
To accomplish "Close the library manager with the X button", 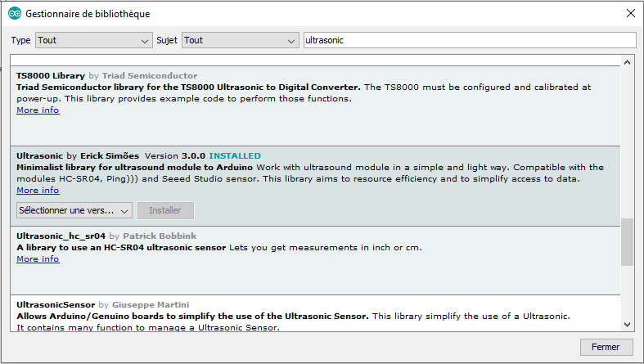I will (x=629, y=14).
